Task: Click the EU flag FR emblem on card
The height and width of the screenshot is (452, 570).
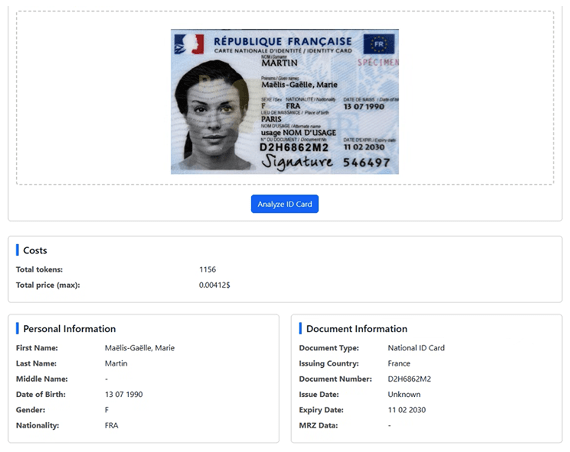Action: pyautogui.click(x=379, y=44)
